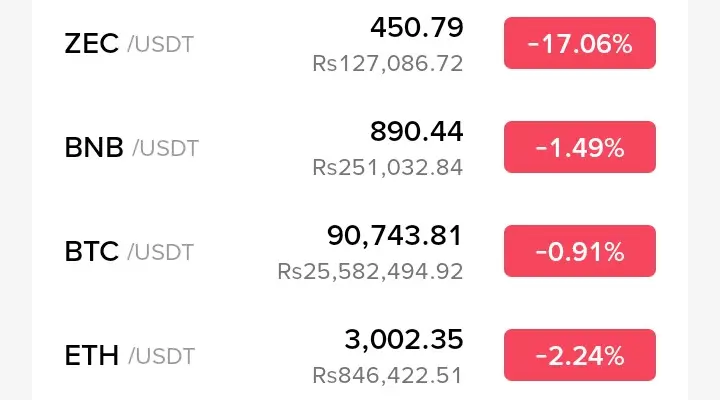
Task: Tap the -0.91% change badge
Action: [579, 251]
